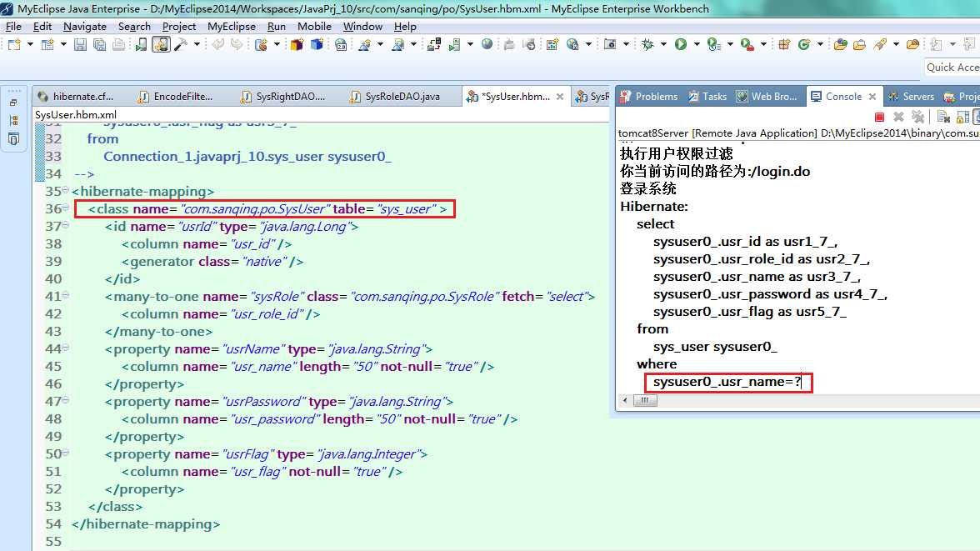
Task: Click the open type folder icon
Action: (x=841, y=44)
